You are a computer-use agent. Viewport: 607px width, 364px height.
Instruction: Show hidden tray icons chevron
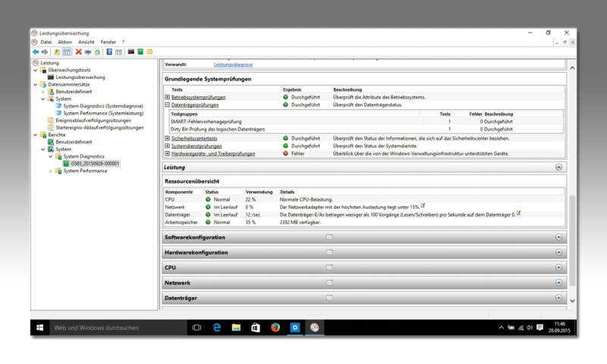pos(501,328)
